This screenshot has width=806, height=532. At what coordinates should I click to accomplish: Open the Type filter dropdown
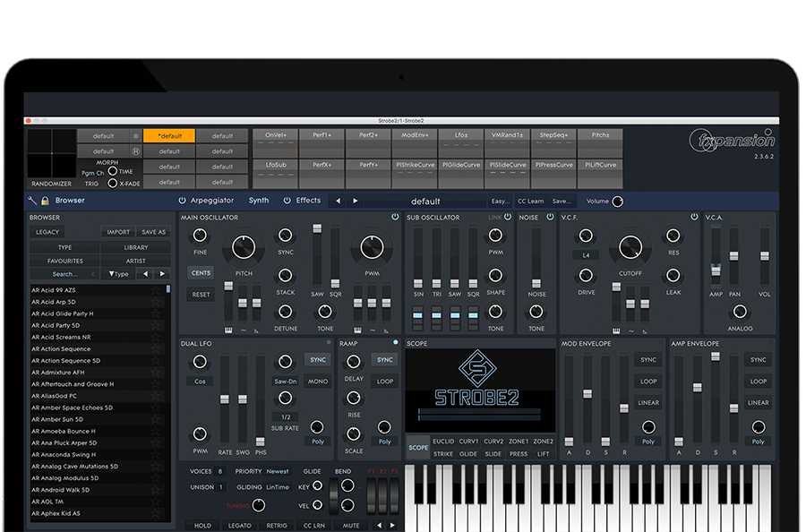pyautogui.click(x=118, y=274)
